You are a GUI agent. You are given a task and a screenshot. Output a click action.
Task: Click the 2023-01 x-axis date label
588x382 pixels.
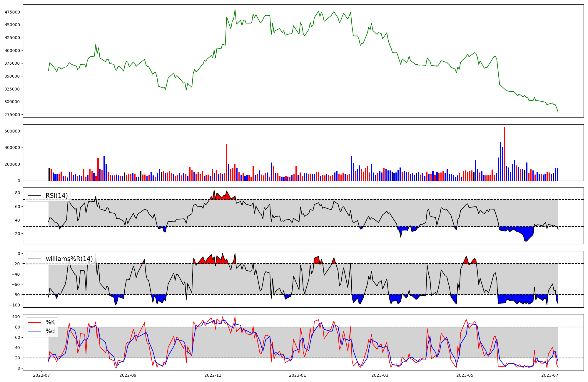[x=298, y=375]
